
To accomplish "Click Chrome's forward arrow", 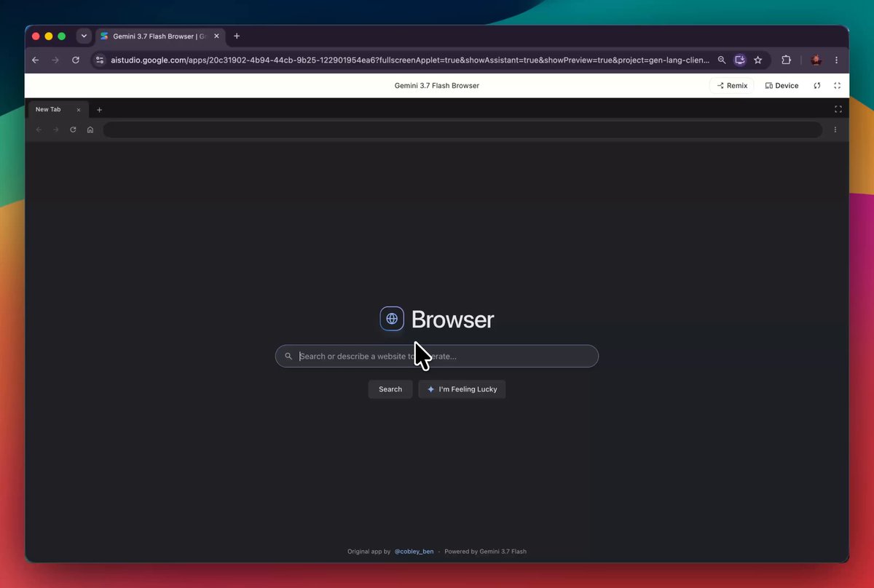I will pyautogui.click(x=55, y=60).
